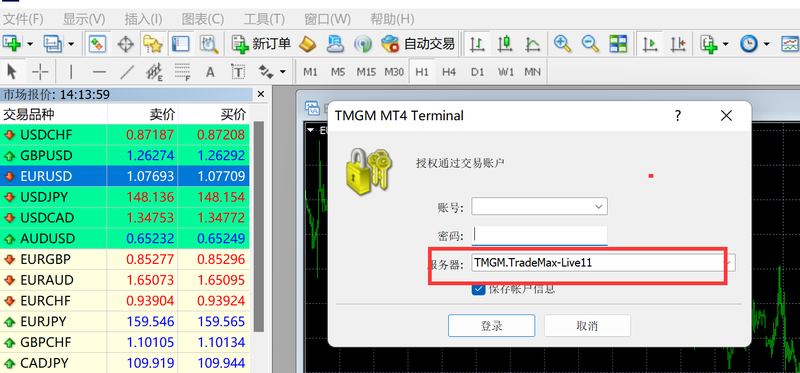Open the profiles icon

(53, 44)
